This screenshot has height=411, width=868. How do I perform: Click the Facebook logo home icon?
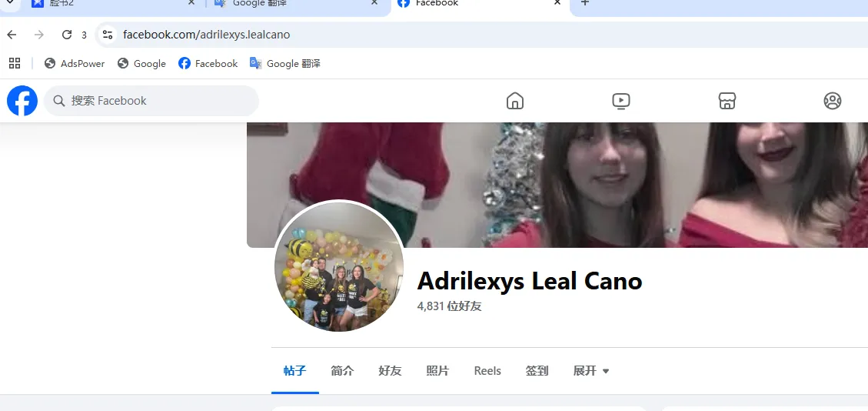click(x=22, y=101)
